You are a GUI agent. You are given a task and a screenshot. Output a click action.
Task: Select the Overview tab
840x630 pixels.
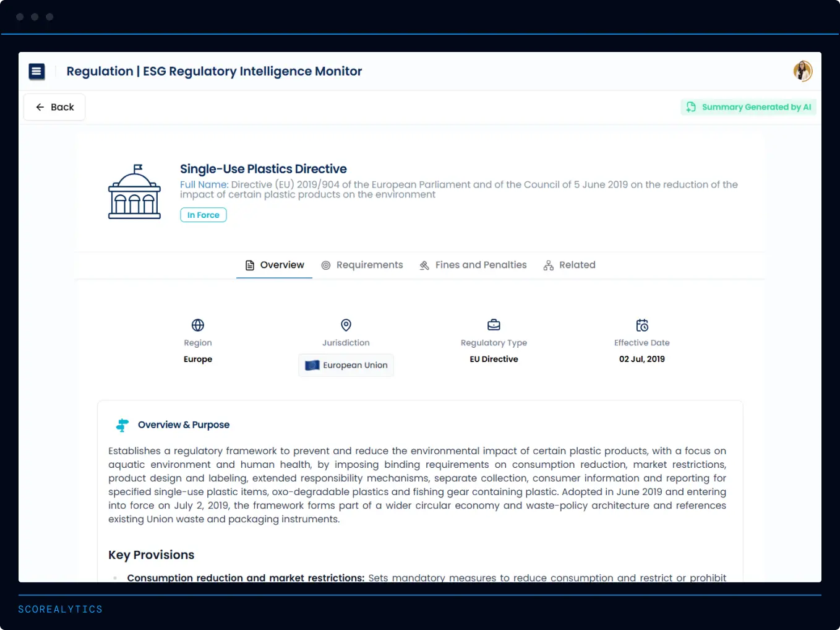(275, 265)
